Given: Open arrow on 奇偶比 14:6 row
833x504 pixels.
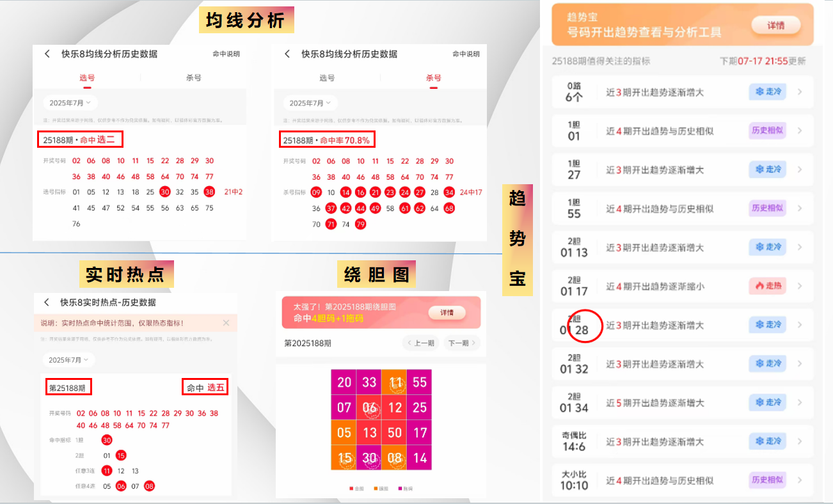Looking at the screenshot, I should (800, 442).
